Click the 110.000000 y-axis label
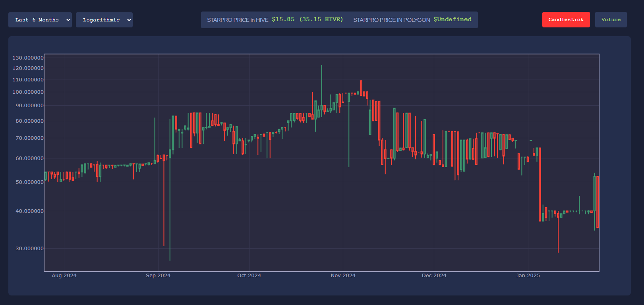This screenshot has width=644, height=305. point(28,80)
